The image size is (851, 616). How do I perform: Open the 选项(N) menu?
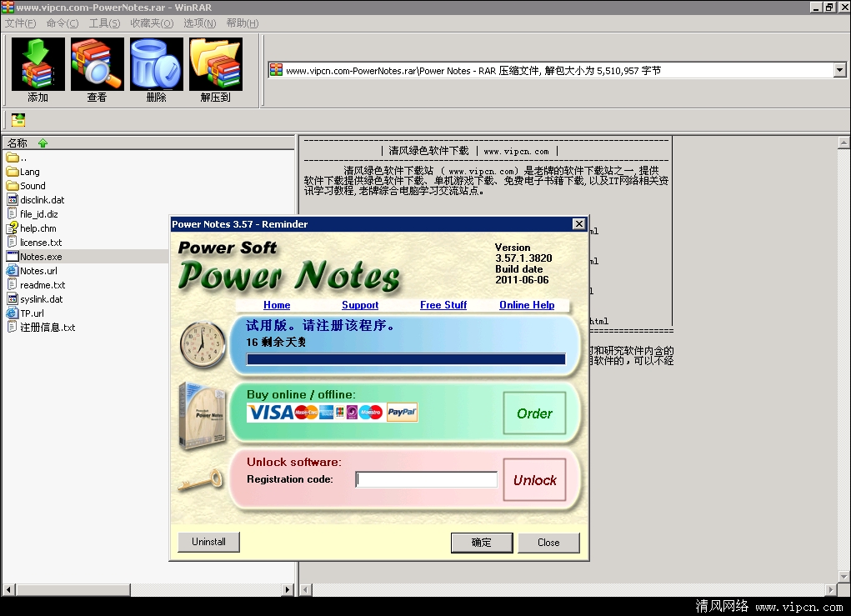[200, 23]
